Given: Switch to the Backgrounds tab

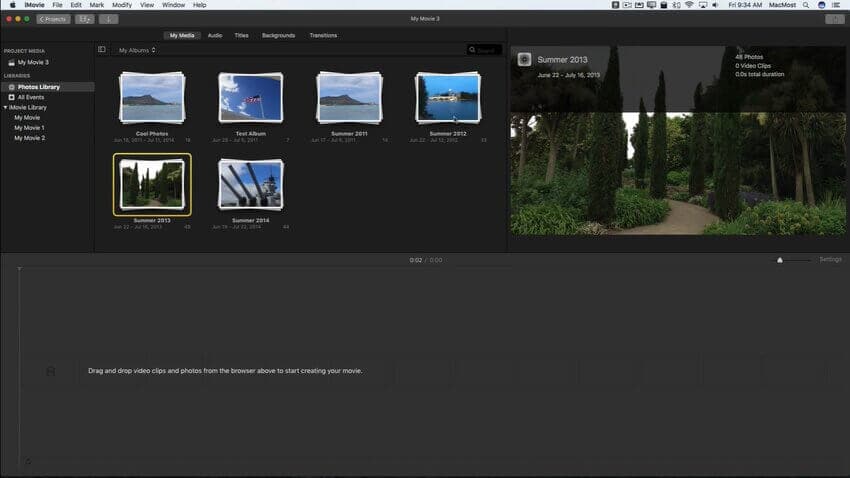Looking at the screenshot, I should tap(279, 35).
